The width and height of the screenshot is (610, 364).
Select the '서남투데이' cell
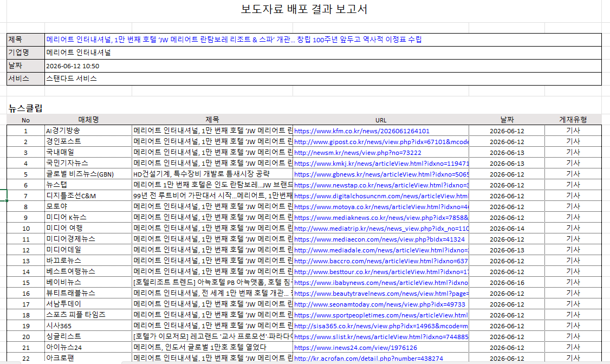point(88,304)
